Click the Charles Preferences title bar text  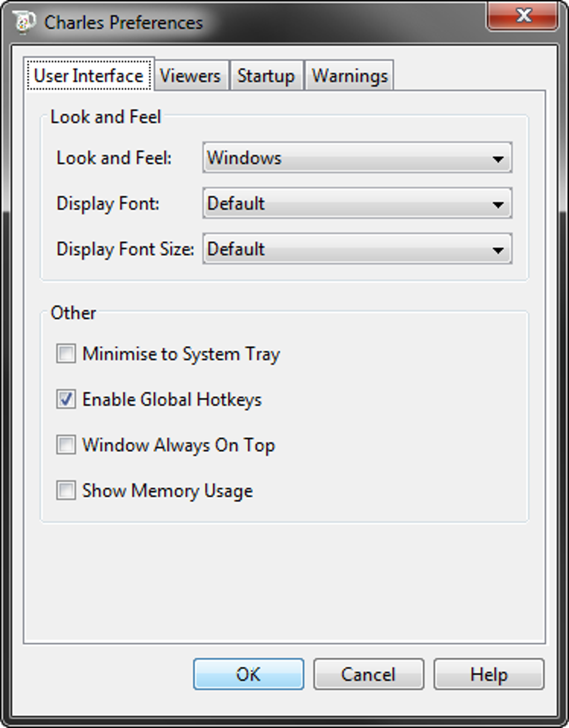pyautogui.click(x=123, y=22)
